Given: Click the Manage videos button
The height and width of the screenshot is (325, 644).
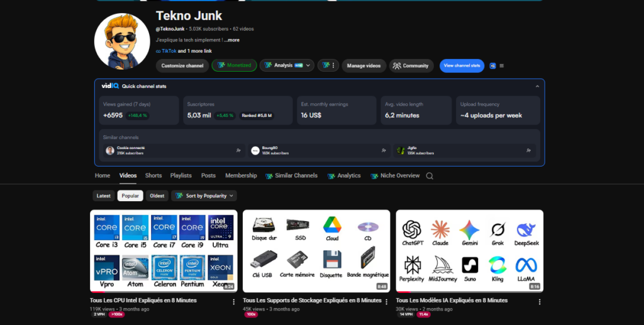Looking at the screenshot, I should (364, 65).
